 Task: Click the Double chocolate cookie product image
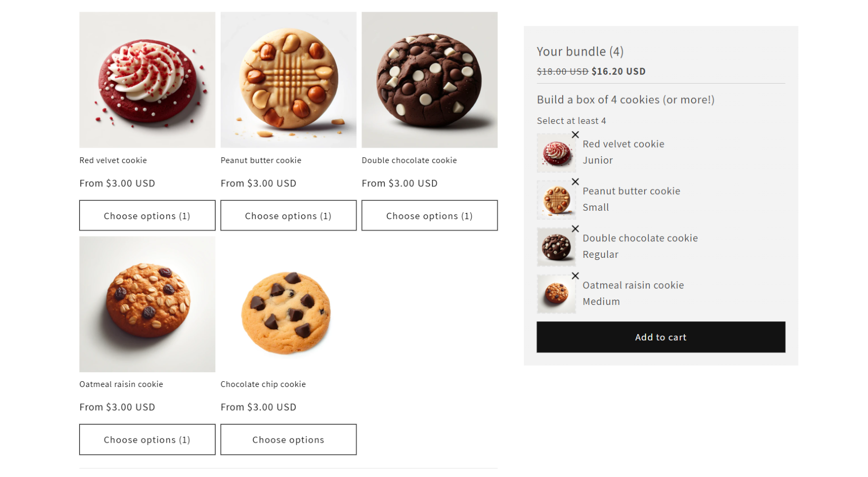pyautogui.click(x=429, y=79)
